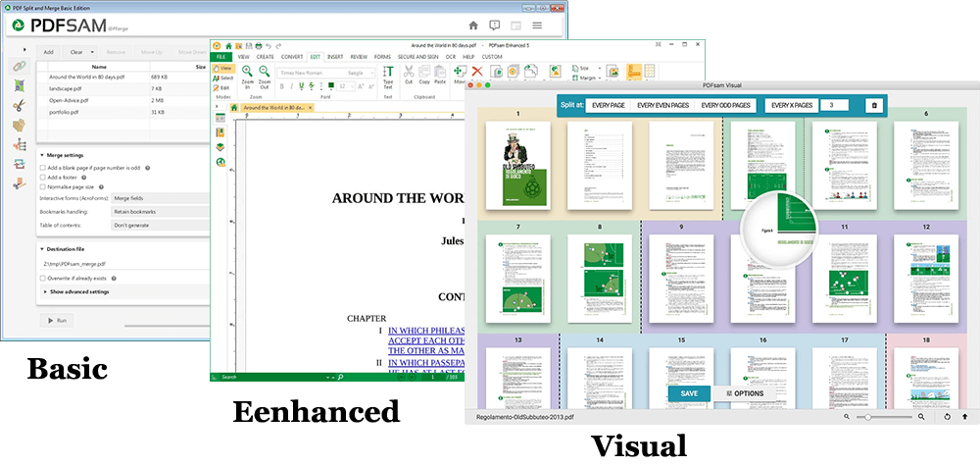This screenshot has height=466, width=980.
Task: Open the hamburger menu in PDFsam Basic
Action: point(537,26)
